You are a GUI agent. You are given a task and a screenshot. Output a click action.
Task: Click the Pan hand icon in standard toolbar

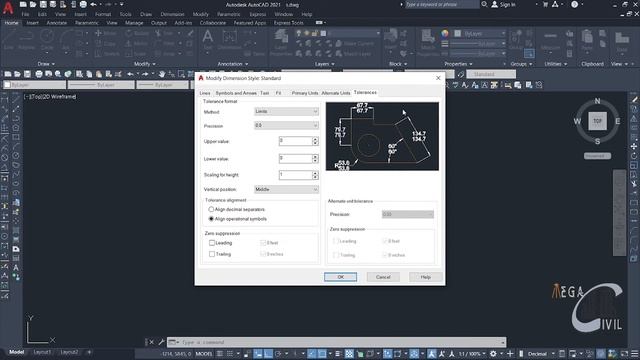[162, 74]
